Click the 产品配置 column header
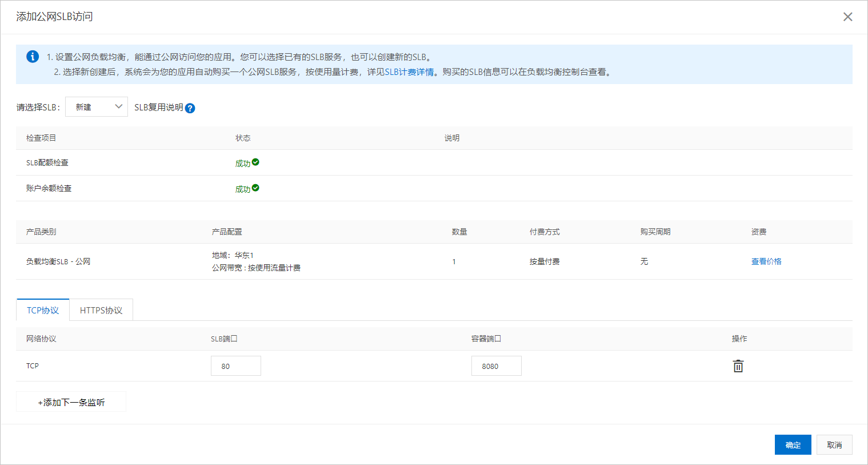The width and height of the screenshot is (868, 465). [227, 232]
